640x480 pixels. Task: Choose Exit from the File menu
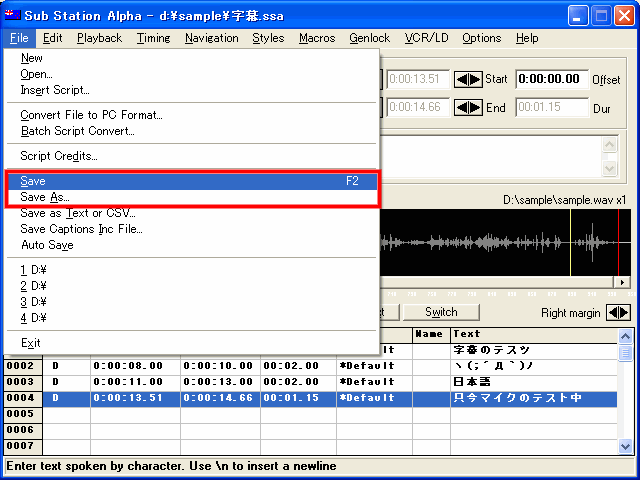pos(30,343)
